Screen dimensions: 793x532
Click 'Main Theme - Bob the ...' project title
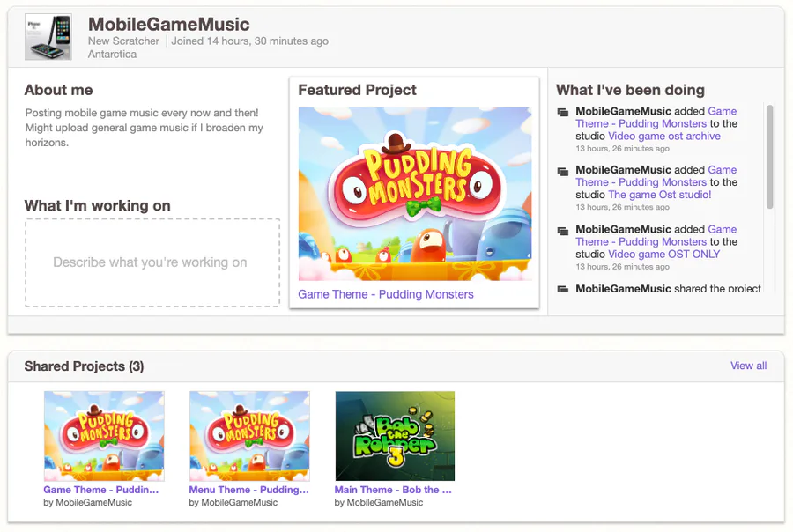pos(393,490)
